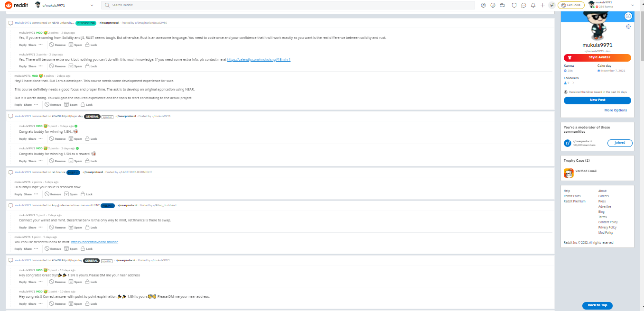Expand the Followers chevron arrow
The height and width of the screenshot is (311, 644).
573,83
